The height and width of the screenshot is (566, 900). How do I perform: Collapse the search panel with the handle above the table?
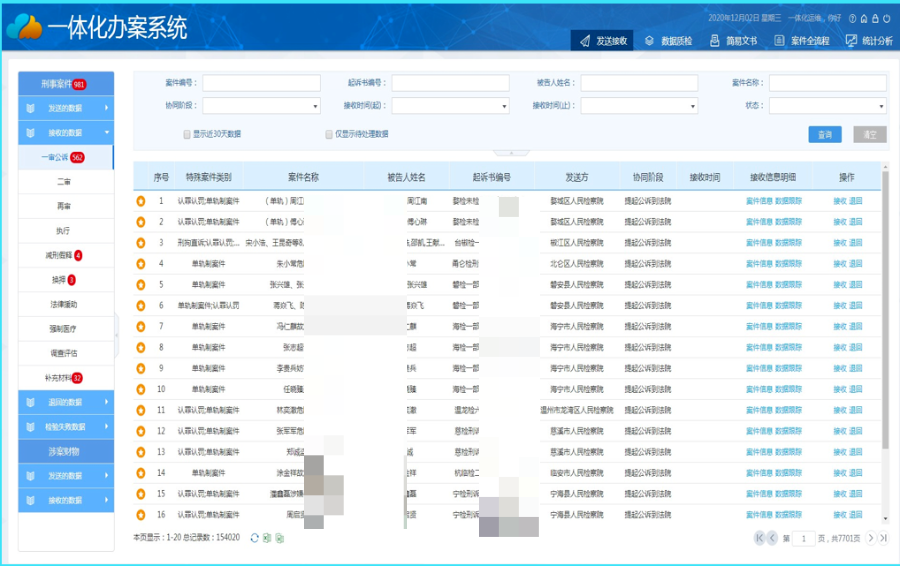click(x=511, y=153)
